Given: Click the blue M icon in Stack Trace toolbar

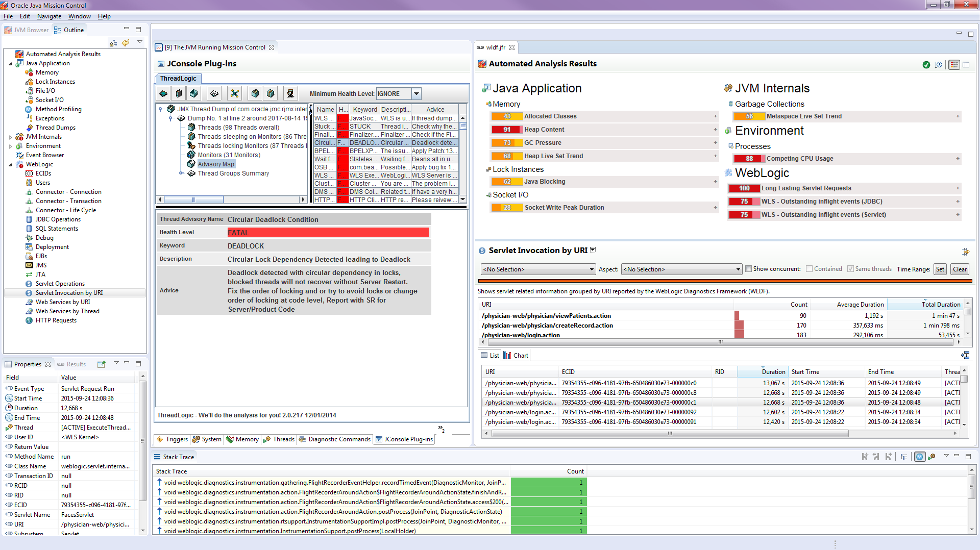Looking at the screenshot, I should [919, 457].
